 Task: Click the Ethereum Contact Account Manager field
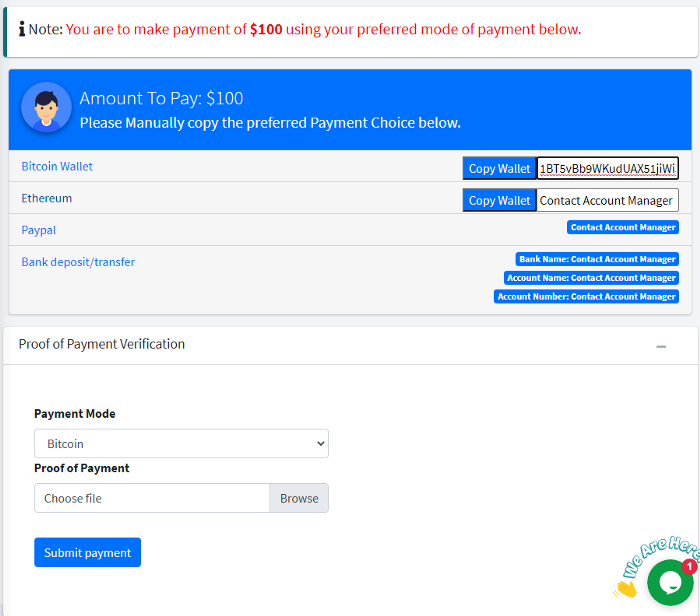[608, 200]
